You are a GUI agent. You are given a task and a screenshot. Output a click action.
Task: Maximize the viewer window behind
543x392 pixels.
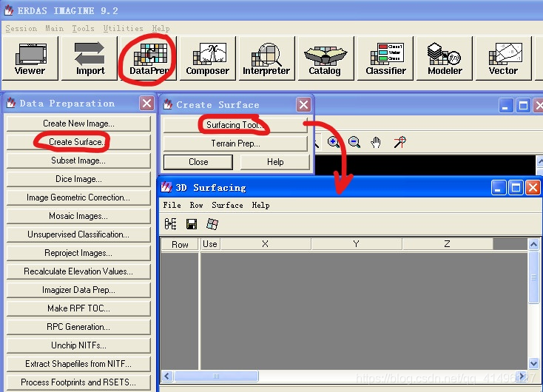pyautogui.click(x=523, y=106)
